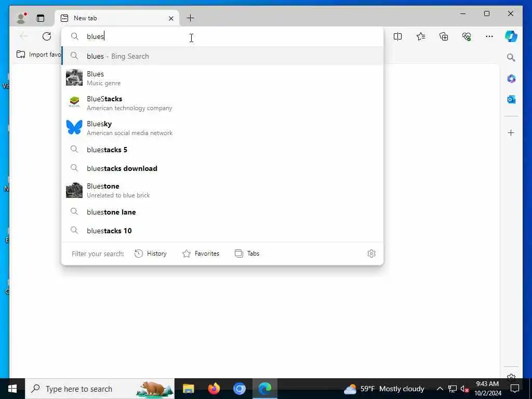The image size is (532, 399).
Task: Choose BlueStacks American technology company suggestion
Action: [x=222, y=103]
